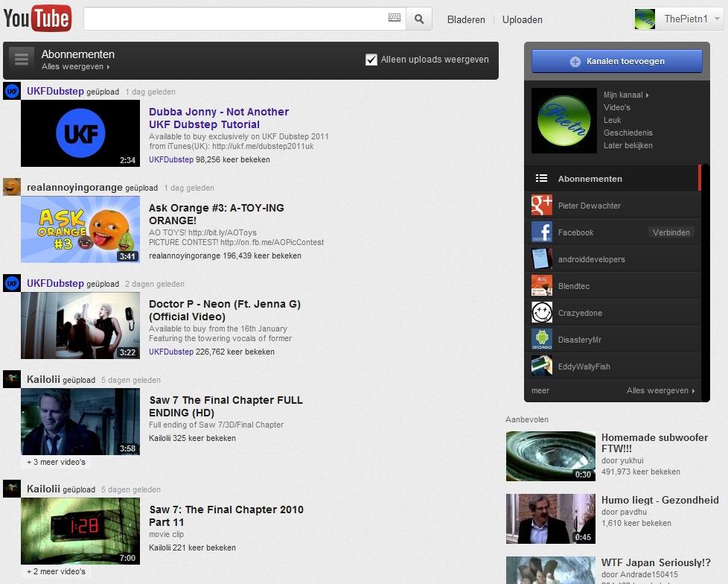This screenshot has width=728, height=584.
Task: Open Humo liegt - Gezondheid title
Action: (x=660, y=500)
